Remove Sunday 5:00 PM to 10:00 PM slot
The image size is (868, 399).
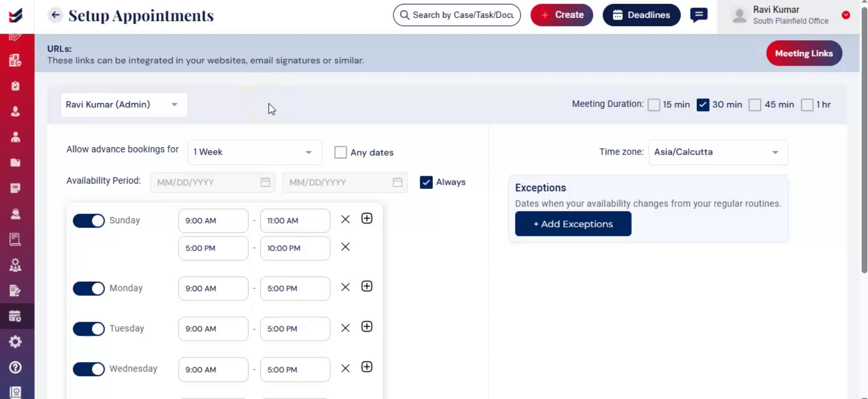click(345, 247)
